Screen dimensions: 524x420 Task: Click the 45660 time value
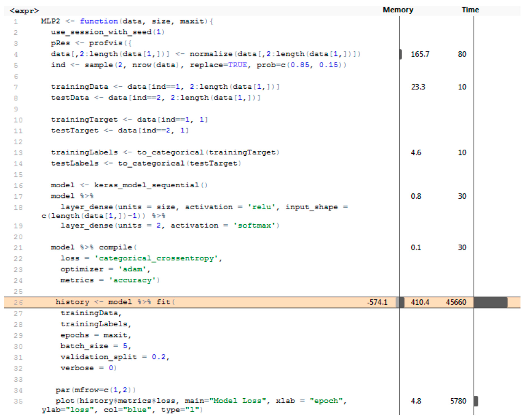[x=456, y=302]
